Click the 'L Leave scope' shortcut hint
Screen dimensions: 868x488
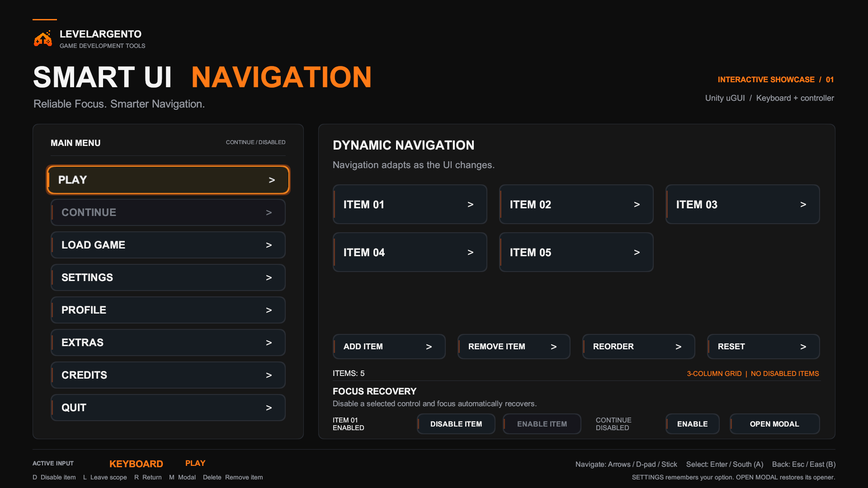(x=105, y=477)
